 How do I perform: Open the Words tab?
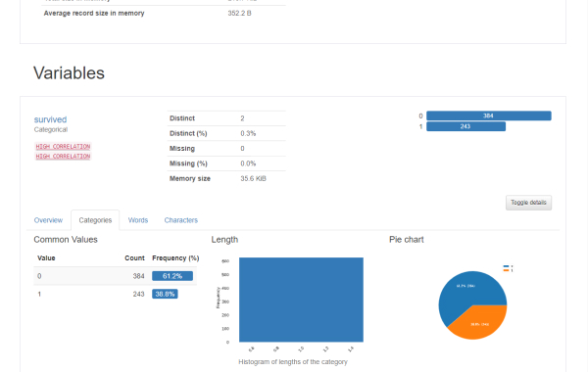pos(138,220)
